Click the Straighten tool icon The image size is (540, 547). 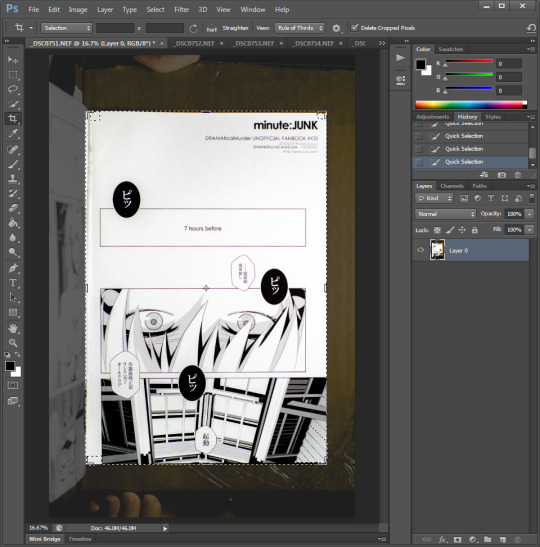pos(211,28)
